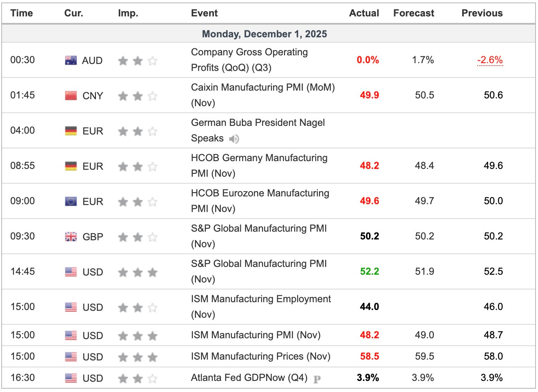Open Atlanta Fed GDPNow event
This screenshot has width=538, height=392.
(x=249, y=378)
